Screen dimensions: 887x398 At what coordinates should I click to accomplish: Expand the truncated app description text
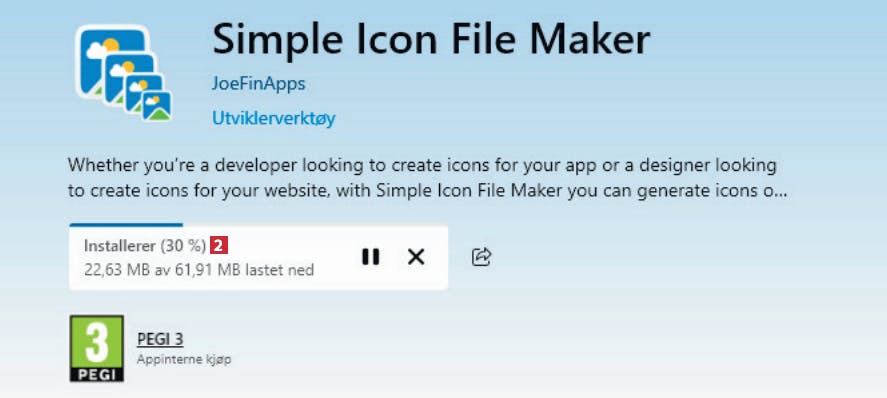[x=428, y=179]
